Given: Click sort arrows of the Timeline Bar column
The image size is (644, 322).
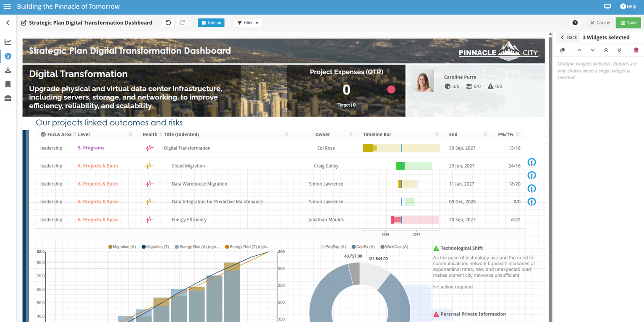Looking at the screenshot, I should 437,135.
